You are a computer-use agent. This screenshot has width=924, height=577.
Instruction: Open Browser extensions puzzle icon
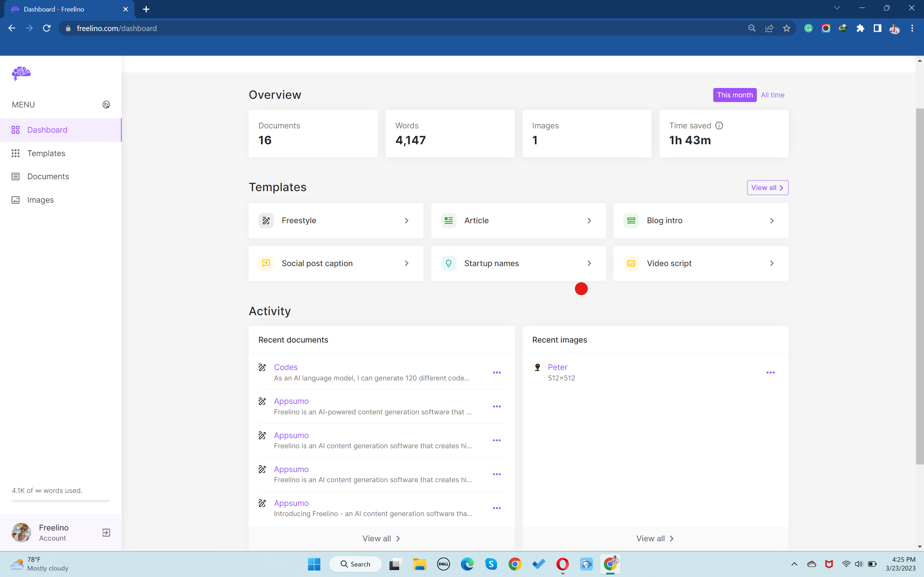860,28
